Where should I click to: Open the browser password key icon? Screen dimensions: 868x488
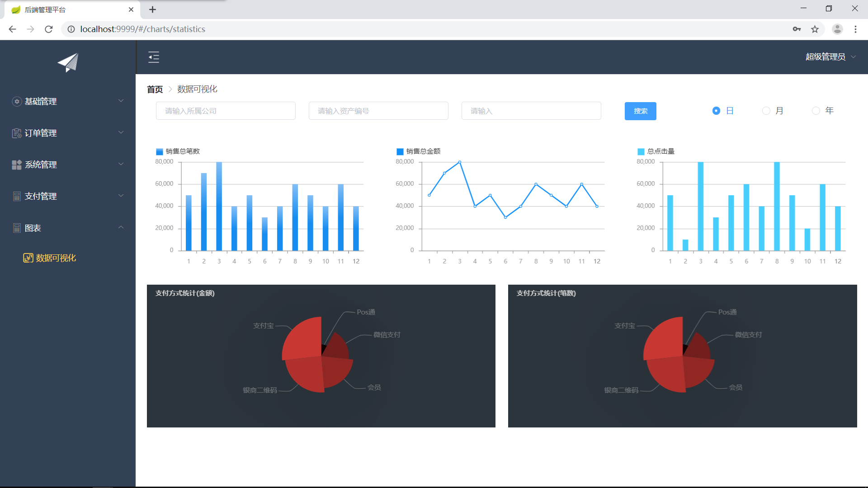click(797, 29)
